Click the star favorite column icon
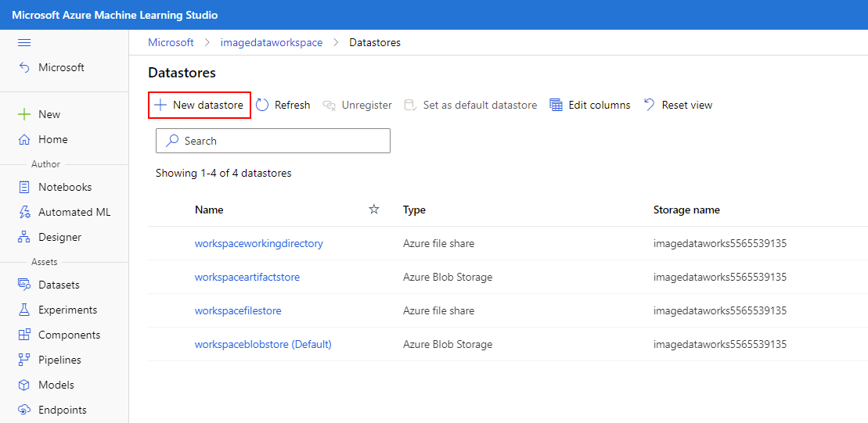This screenshot has width=868, height=423. 374,210
